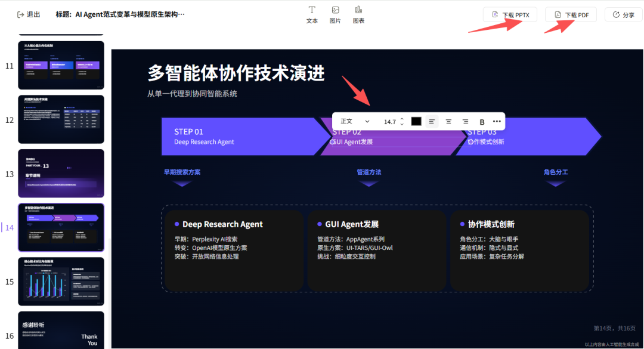The image size is (644, 349).
Task: Align text left in floating toolbar
Action: 432,121
